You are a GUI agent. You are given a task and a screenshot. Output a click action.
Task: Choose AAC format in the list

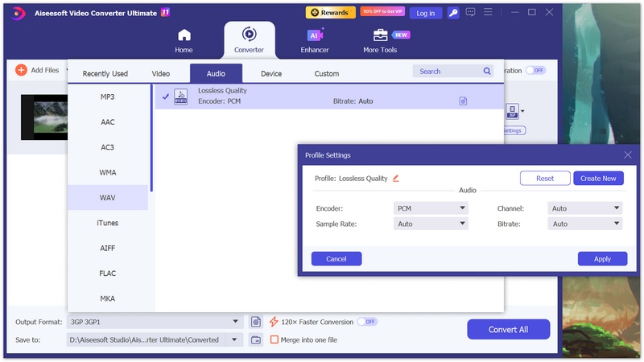tap(108, 122)
